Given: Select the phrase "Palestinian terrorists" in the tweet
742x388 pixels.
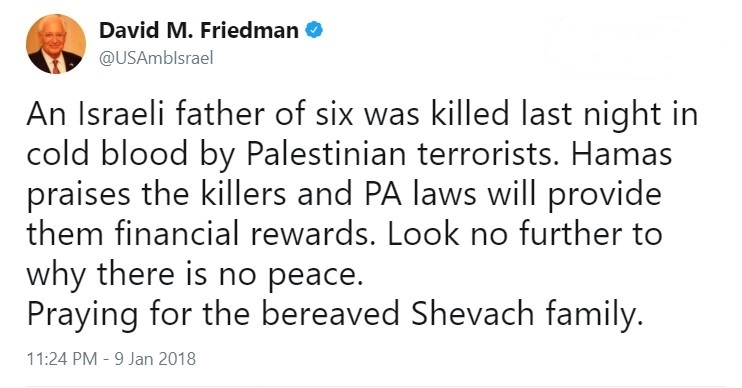Looking at the screenshot, I should [400, 154].
